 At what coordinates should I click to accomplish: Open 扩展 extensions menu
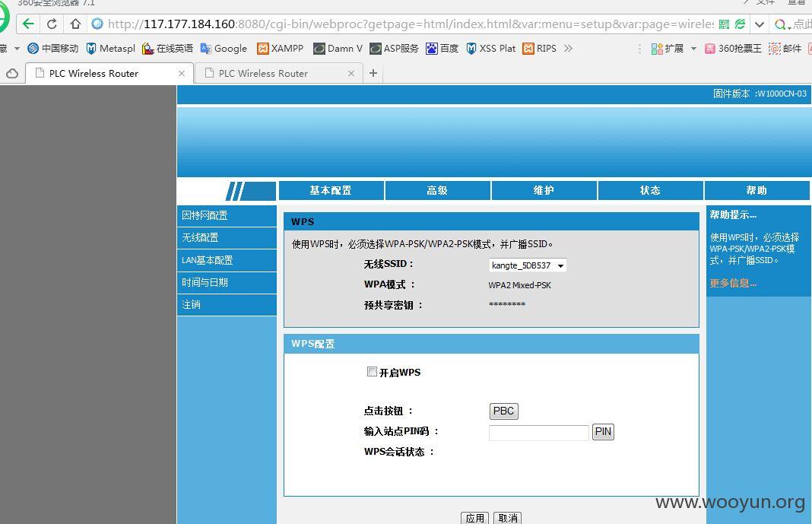[667, 48]
